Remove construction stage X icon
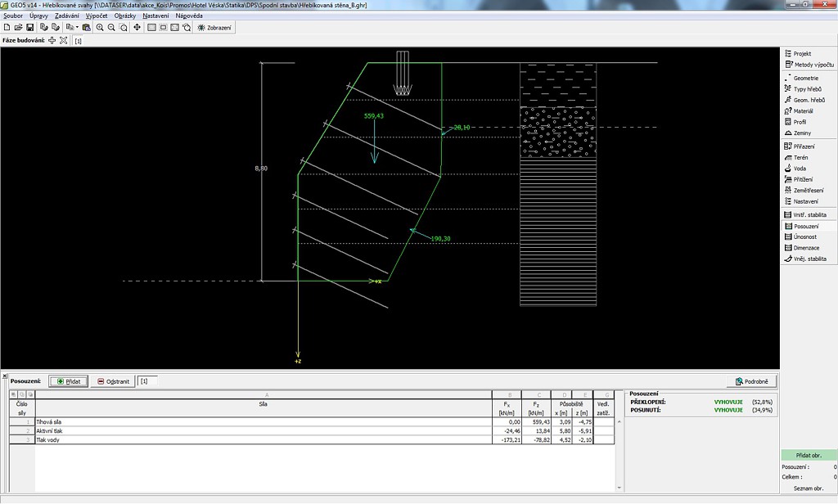Viewport: 838px width, 504px height. [x=63, y=40]
